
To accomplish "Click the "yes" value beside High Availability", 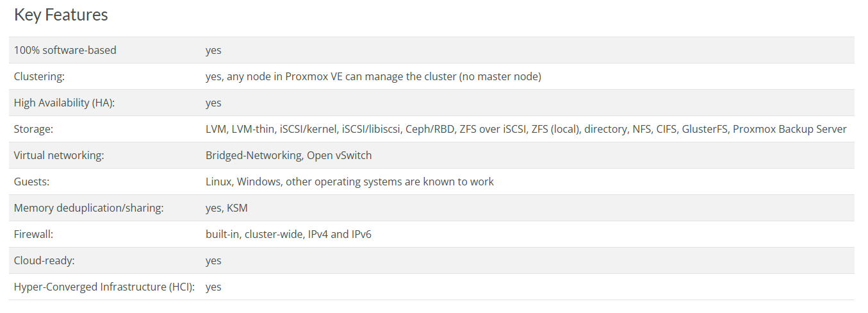I will (213, 103).
